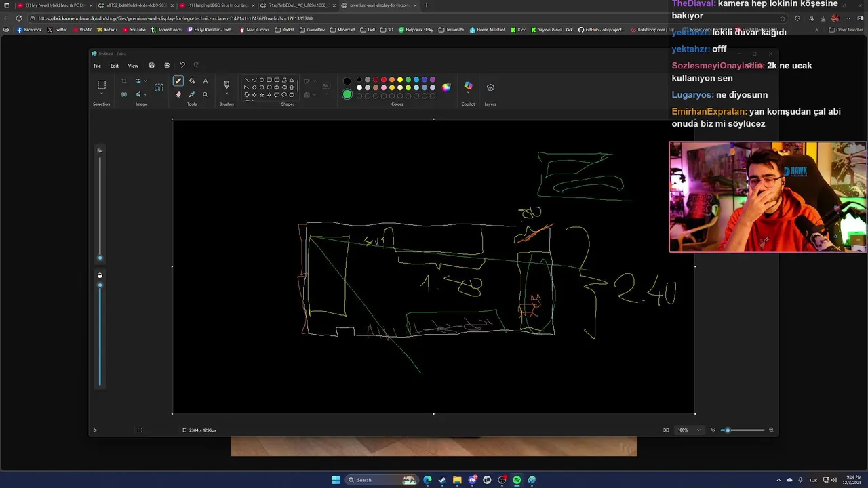This screenshot has height=488, width=868.
Task: Undo the last stroke
Action: pos(182,66)
